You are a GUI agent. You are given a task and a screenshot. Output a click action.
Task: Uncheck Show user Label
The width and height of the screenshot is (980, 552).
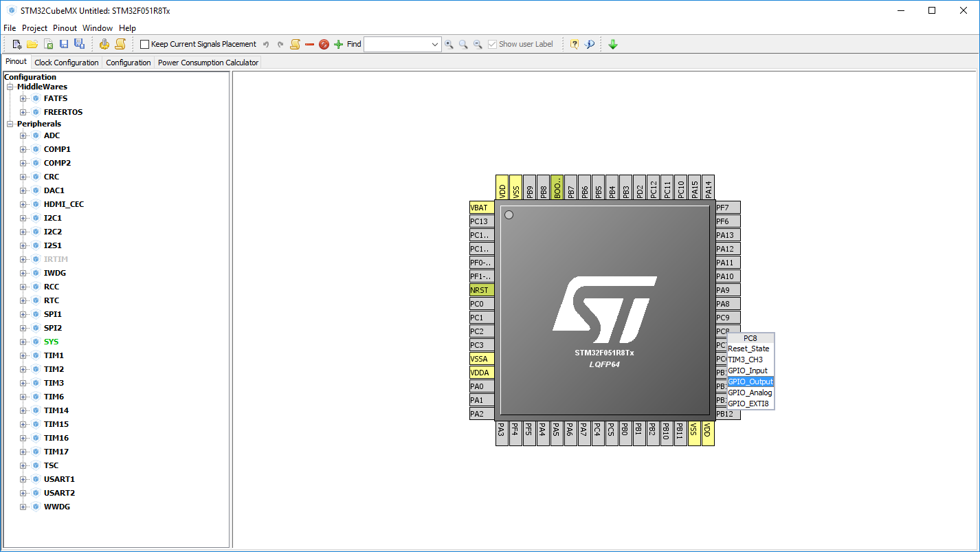coord(492,44)
